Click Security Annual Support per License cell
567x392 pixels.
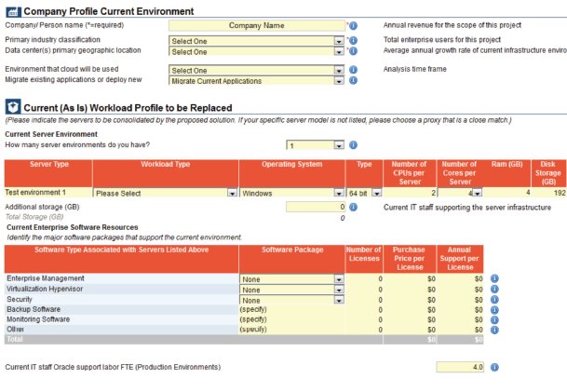(460, 300)
